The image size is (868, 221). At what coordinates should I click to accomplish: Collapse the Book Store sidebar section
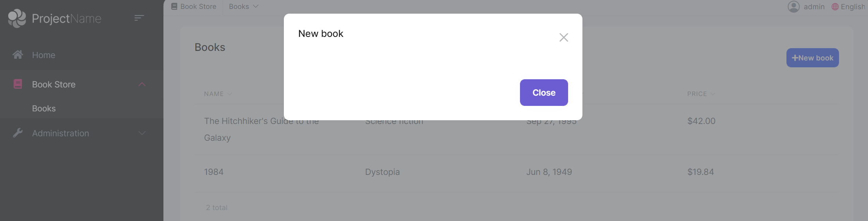[142, 84]
